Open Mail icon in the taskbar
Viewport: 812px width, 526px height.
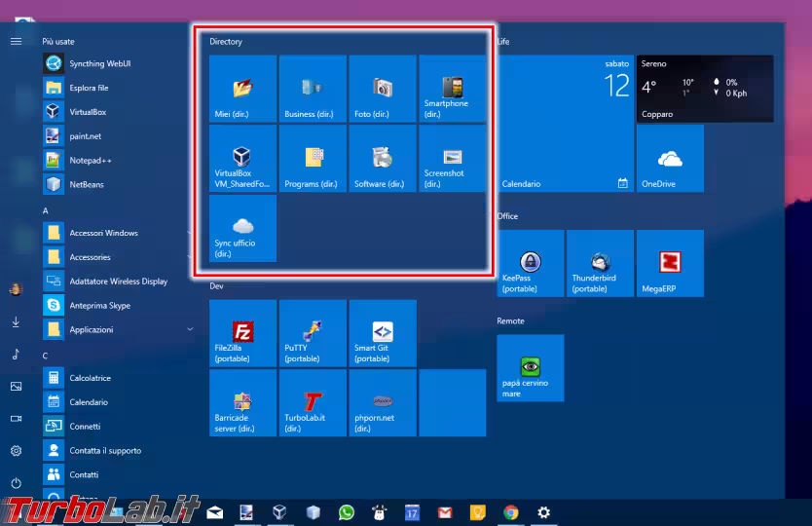click(x=214, y=513)
